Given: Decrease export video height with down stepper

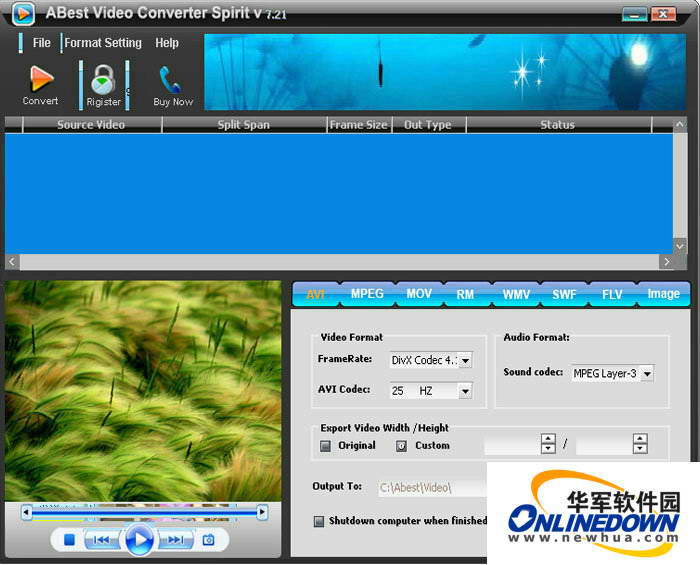Looking at the screenshot, I should [640, 449].
